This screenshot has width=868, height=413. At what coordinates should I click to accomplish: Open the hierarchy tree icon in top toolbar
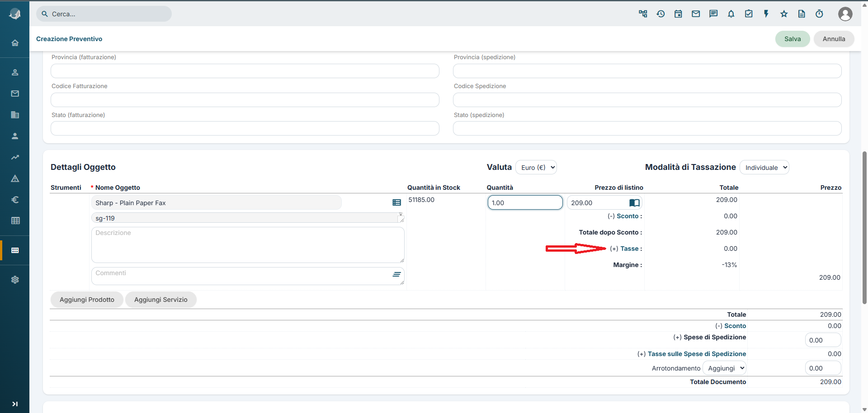643,14
